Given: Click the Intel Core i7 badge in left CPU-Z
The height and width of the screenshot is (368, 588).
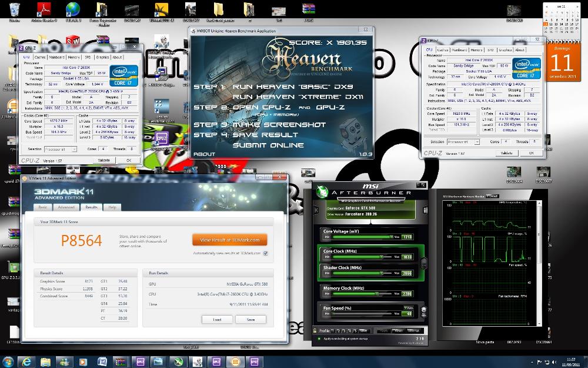Looking at the screenshot, I should (x=123, y=75).
